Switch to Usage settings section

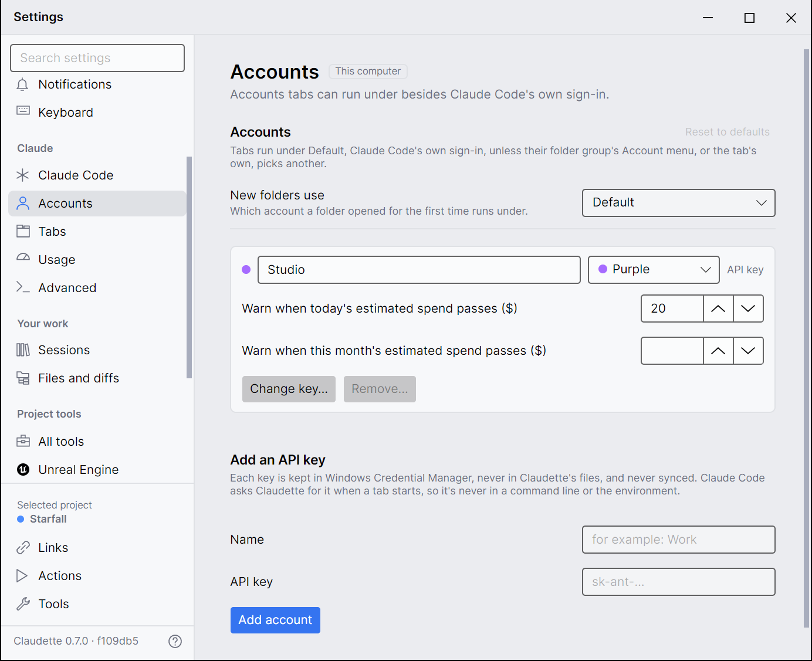(97, 259)
